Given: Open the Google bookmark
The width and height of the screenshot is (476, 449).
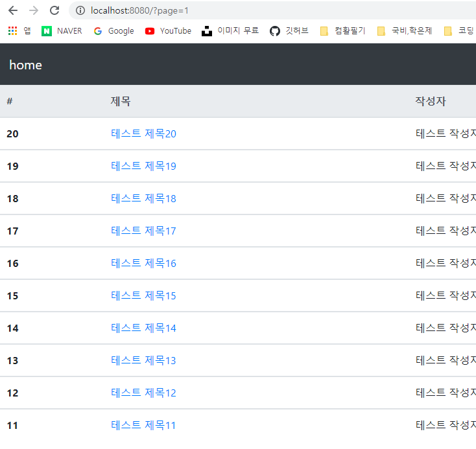Looking at the screenshot, I should tap(114, 31).
